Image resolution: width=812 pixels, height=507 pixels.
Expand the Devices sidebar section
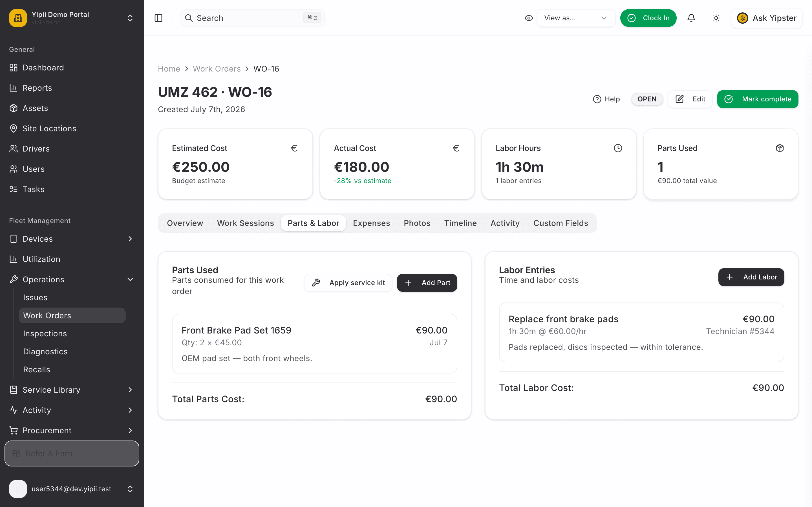click(x=72, y=239)
